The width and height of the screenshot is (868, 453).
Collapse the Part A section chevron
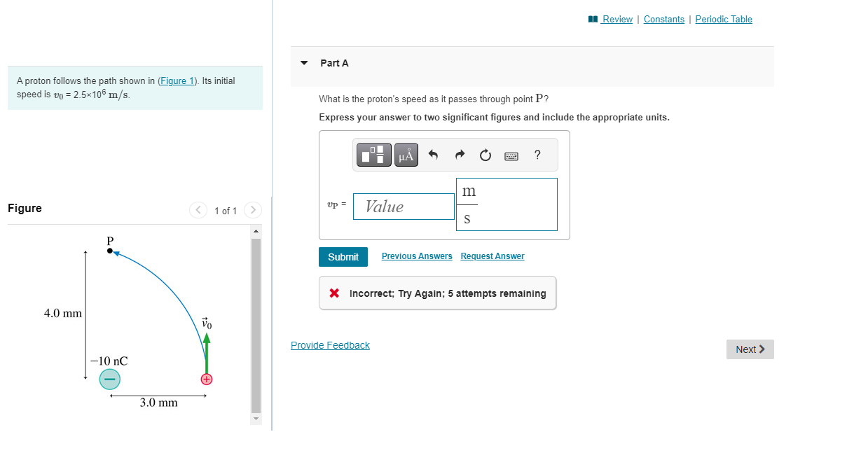click(x=303, y=62)
